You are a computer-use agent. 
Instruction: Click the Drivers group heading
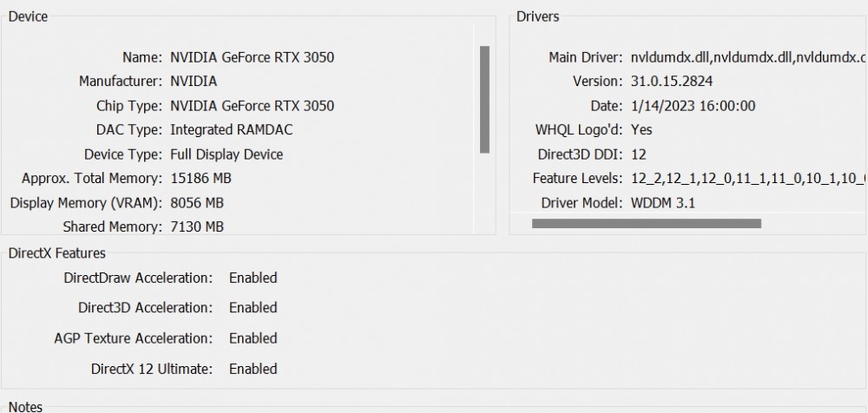(537, 16)
